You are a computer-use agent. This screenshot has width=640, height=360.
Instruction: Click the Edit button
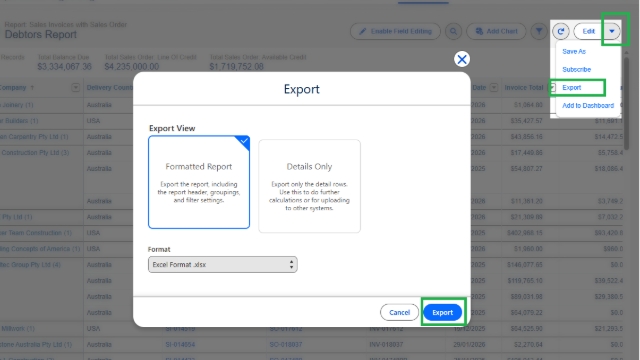pyautogui.click(x=588, y=31)
